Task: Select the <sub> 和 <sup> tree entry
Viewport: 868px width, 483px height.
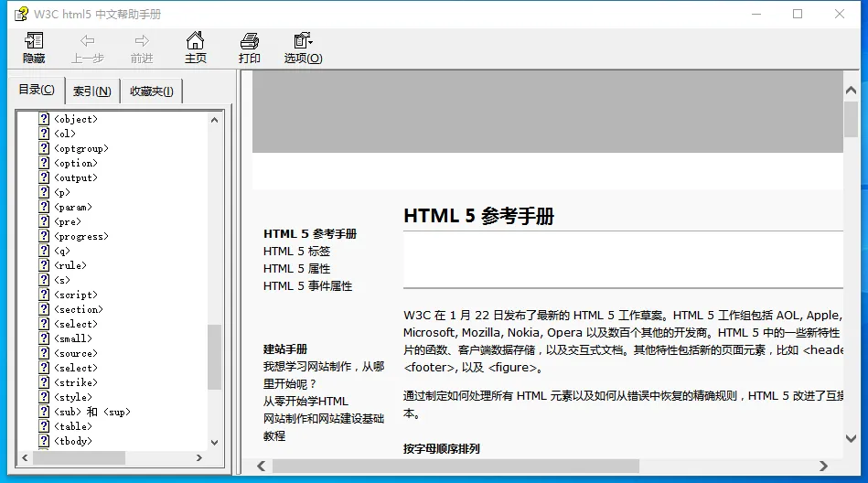Action: 92,412
